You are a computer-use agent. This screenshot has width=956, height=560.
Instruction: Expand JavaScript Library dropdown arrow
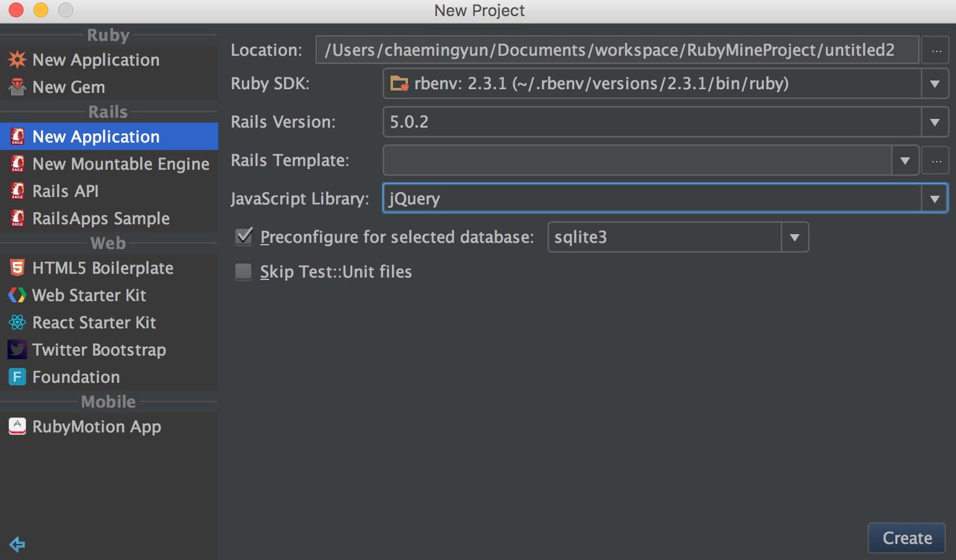934,199
